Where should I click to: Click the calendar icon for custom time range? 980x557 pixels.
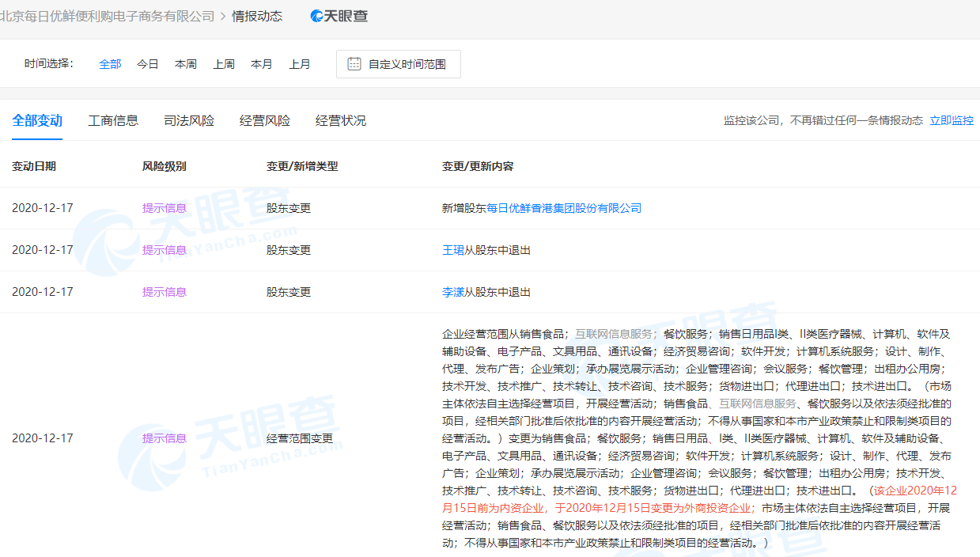(354, 64)
